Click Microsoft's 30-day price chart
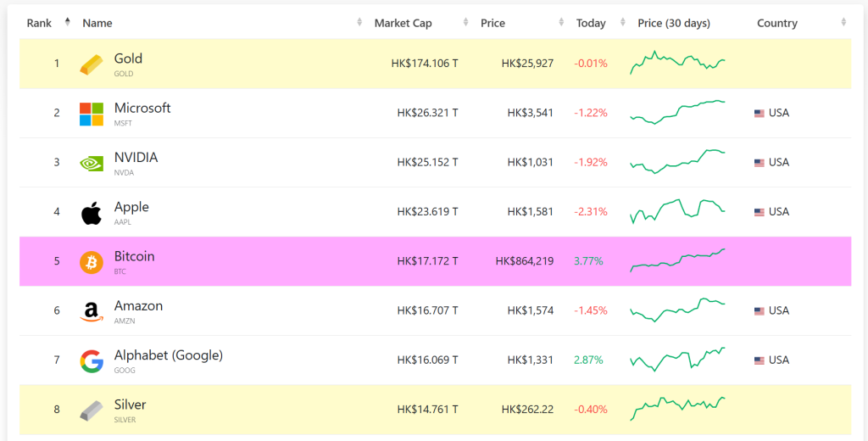 pyautogui.click(x=677, y=112)
